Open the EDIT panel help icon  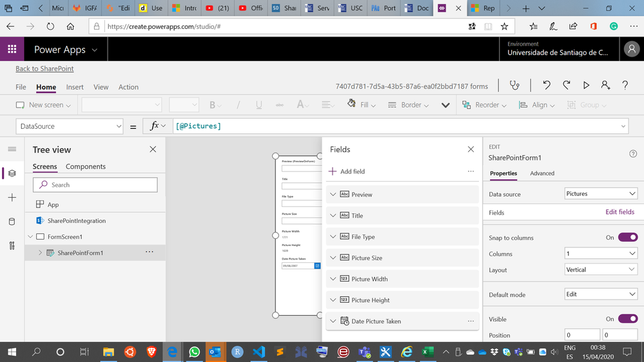pyautogui.click(x=633, y=153)
